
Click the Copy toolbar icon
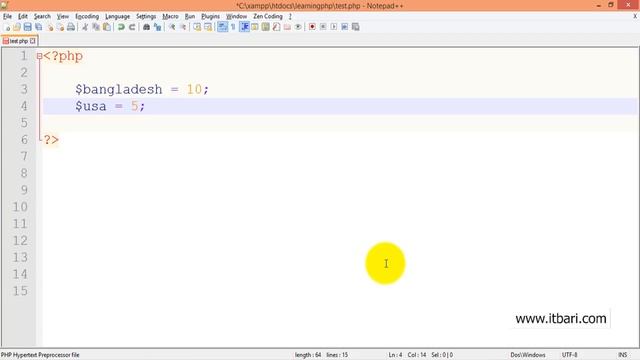click(x=96, y=27)
